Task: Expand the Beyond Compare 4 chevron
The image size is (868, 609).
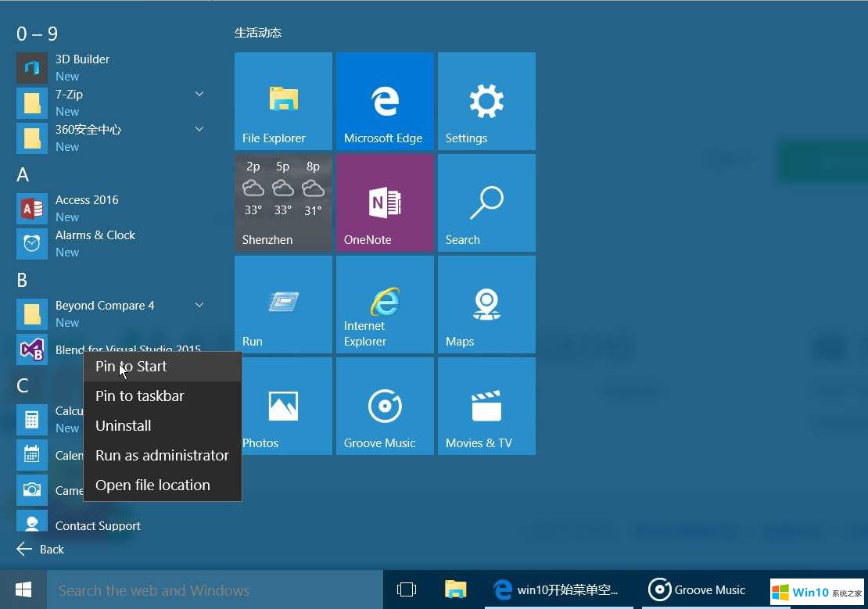Action: click(x=200, y=305)
